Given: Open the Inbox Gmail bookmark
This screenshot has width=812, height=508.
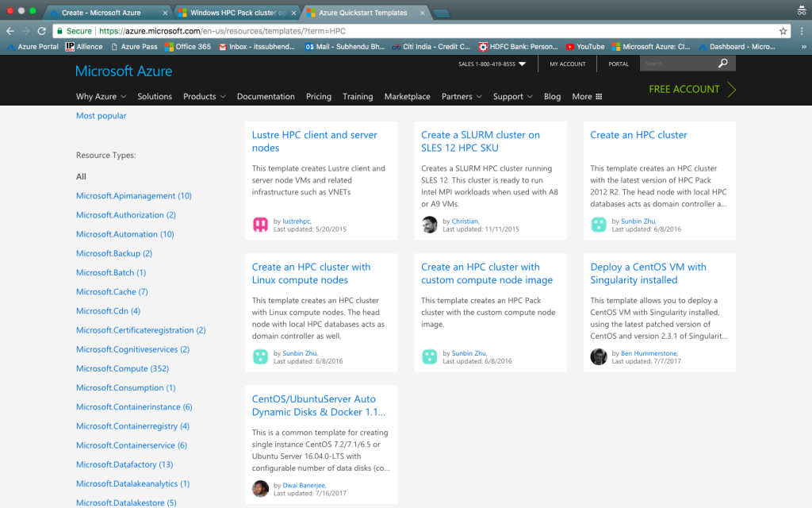Looking at the screenshot, I should pos(256,47).
